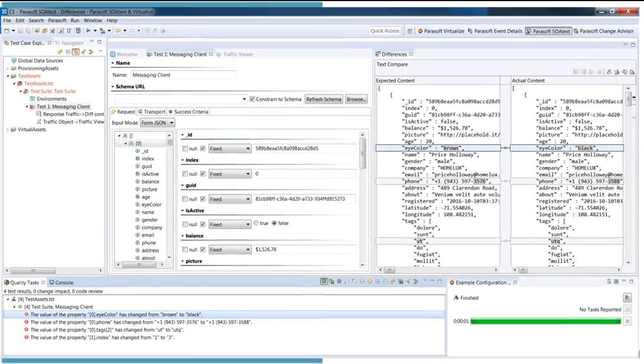The height and width of the screenshot is (364, 644).
Task: Click the view menu arrow in Test Case Explorer
Action: click(x=100, y=52)
